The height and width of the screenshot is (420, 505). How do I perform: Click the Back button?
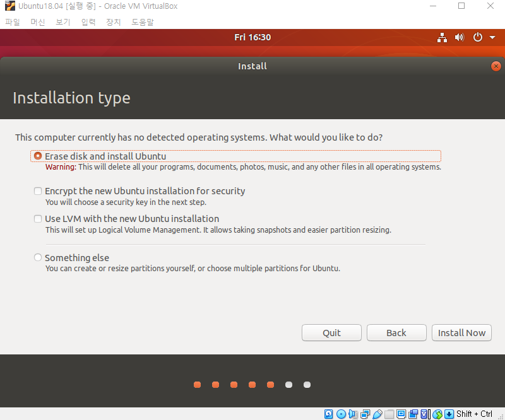396,333
